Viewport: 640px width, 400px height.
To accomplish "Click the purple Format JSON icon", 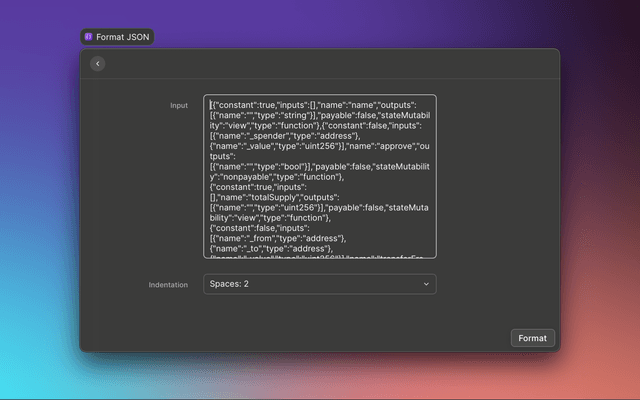I will tap(88, 36).
